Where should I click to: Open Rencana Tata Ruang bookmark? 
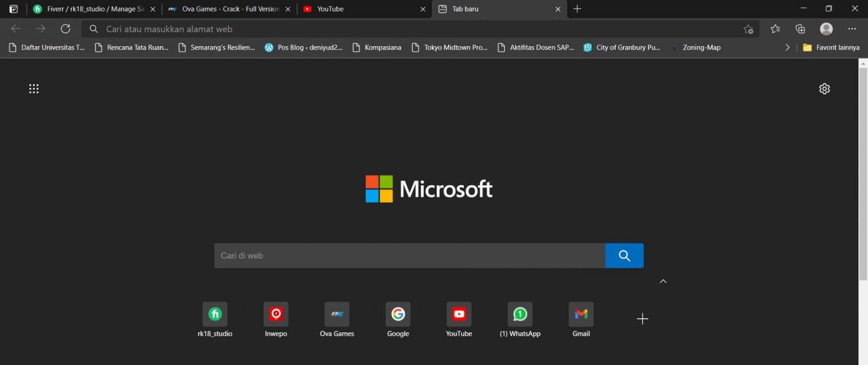coord(132,48)
